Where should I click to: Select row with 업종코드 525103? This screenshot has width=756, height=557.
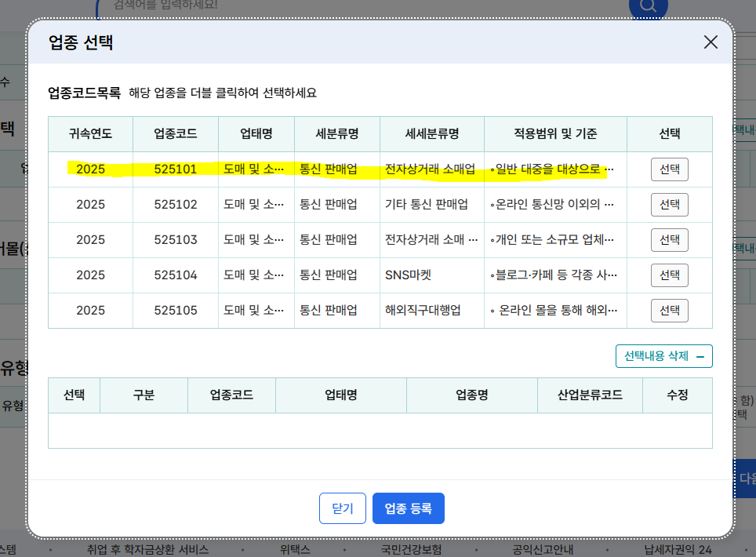pos(669,240)
